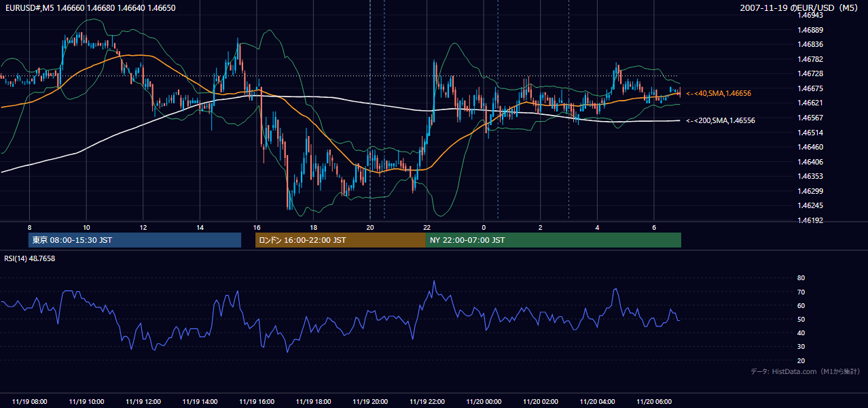Click price level 1.46406 on the axis
The image size is (868, 408).
810,162
